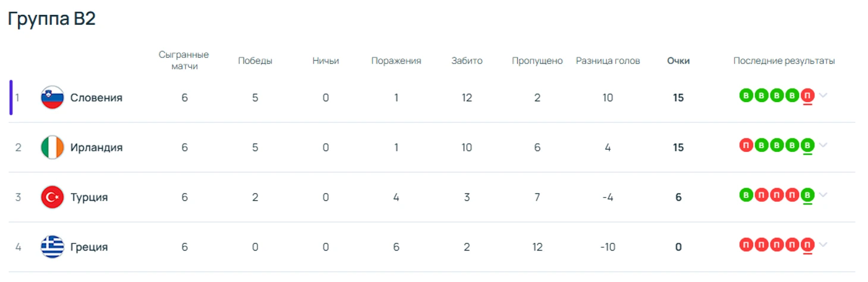Click Ireland's red loss result badge
Screen dimensions: 868x282
[746, 145]
